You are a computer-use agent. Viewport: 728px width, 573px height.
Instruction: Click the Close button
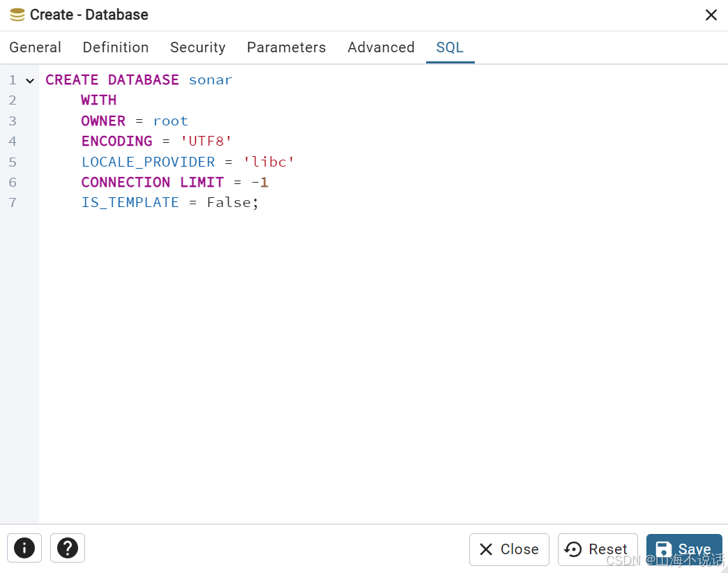pos(509,549)
